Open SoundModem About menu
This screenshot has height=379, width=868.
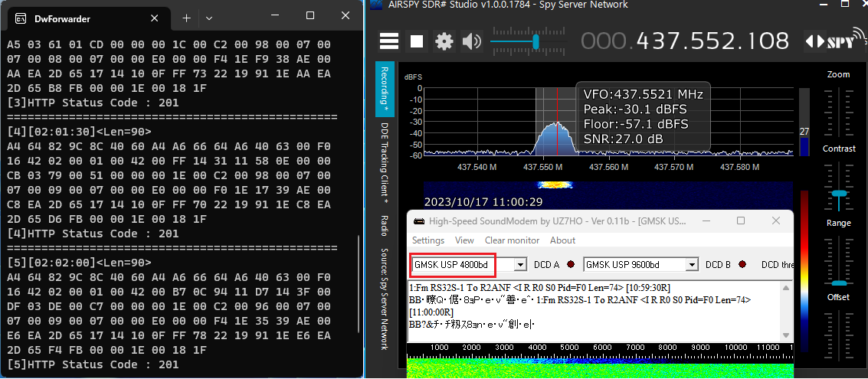(562, 240)
